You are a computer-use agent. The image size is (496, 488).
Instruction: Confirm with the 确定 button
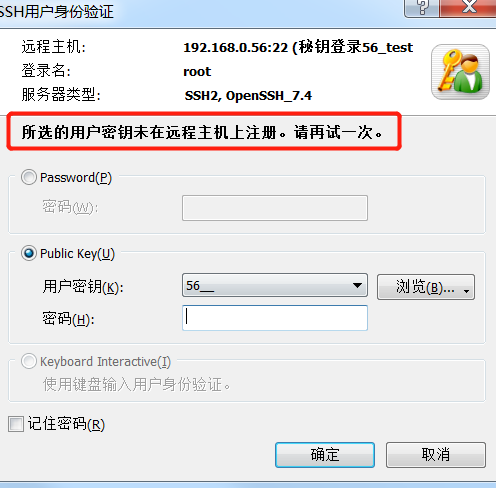[325, 455]
